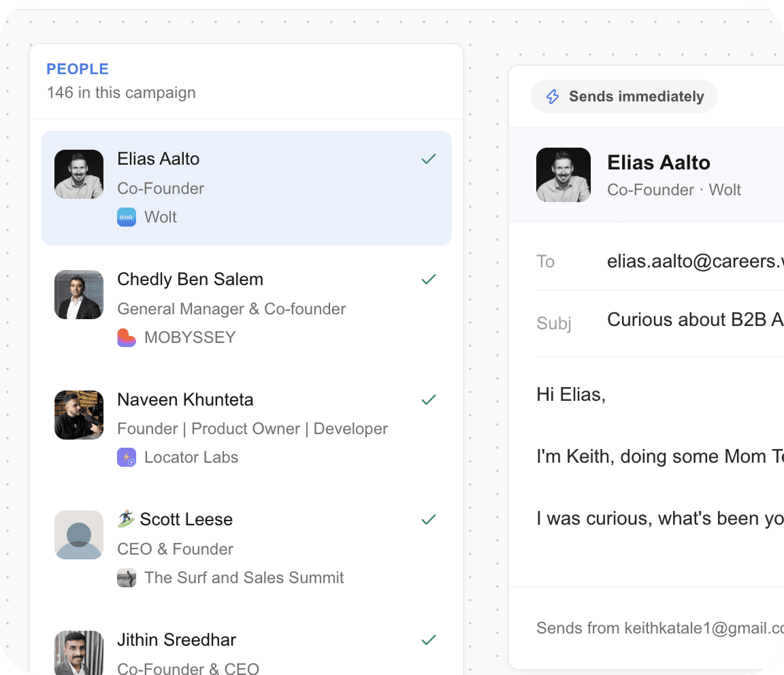This screenshot has width=784, height=675.
Task: Click the 146 in this campaign text
Action: click(x=121, y=93)
